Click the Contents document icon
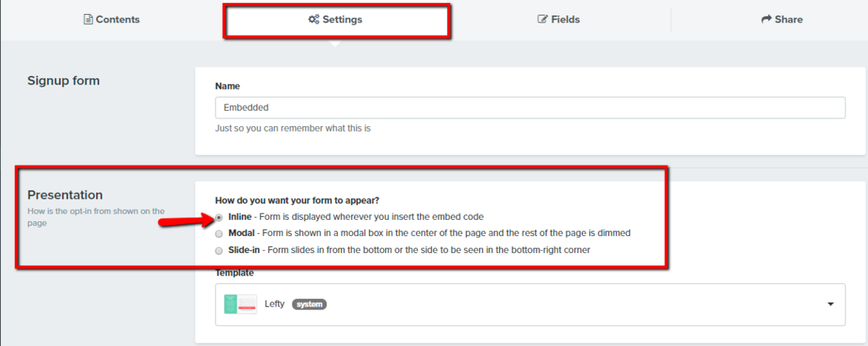 tap(88, 19)
